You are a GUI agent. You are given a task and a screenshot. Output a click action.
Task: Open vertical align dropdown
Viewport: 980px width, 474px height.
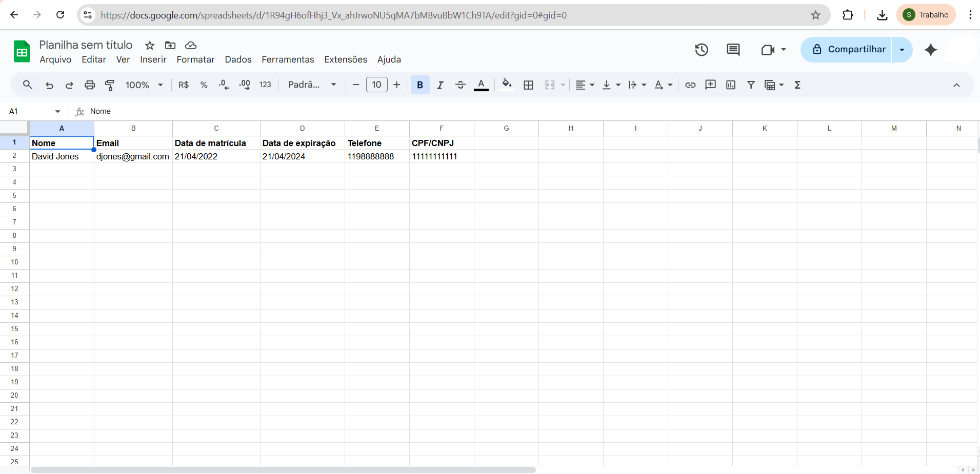611,85
